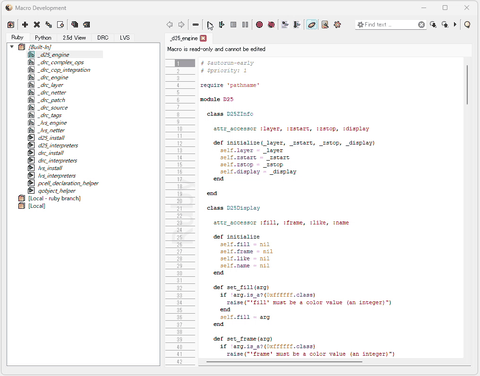The height and width of the screenshot is (376, 480).
Task: Stop macro execution with the square icon
Action: pos(233,25)
